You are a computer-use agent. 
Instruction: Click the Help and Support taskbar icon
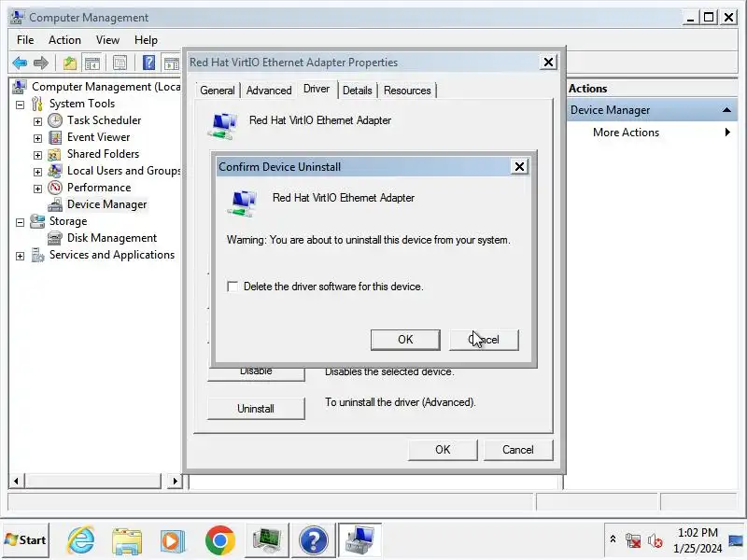[x=313, y=540]
